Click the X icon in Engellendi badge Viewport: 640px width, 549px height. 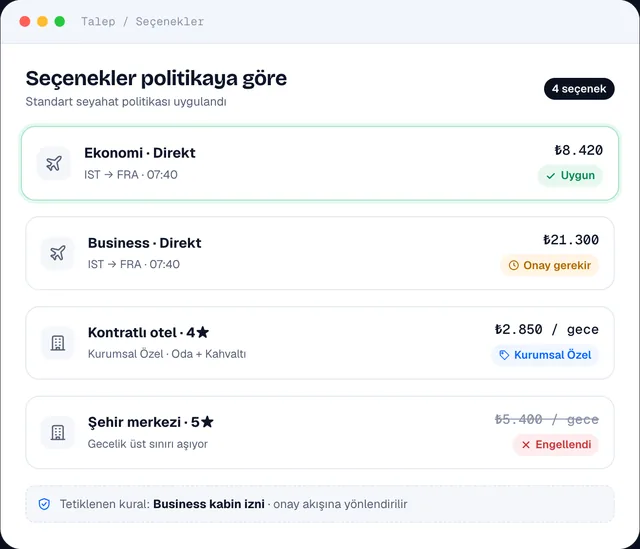(x=526, y=445)
